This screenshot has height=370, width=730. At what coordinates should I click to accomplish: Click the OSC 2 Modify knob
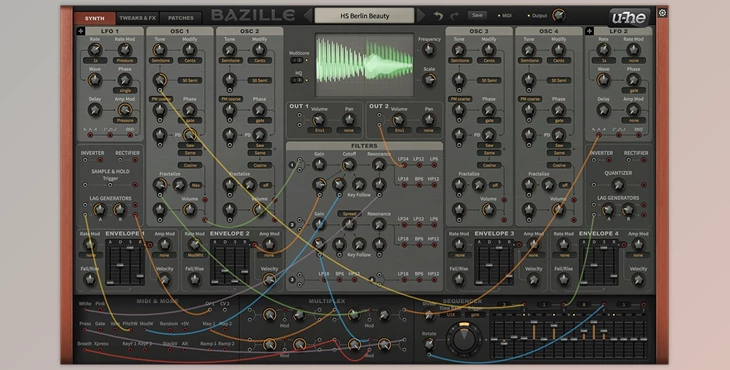[259, 49]
